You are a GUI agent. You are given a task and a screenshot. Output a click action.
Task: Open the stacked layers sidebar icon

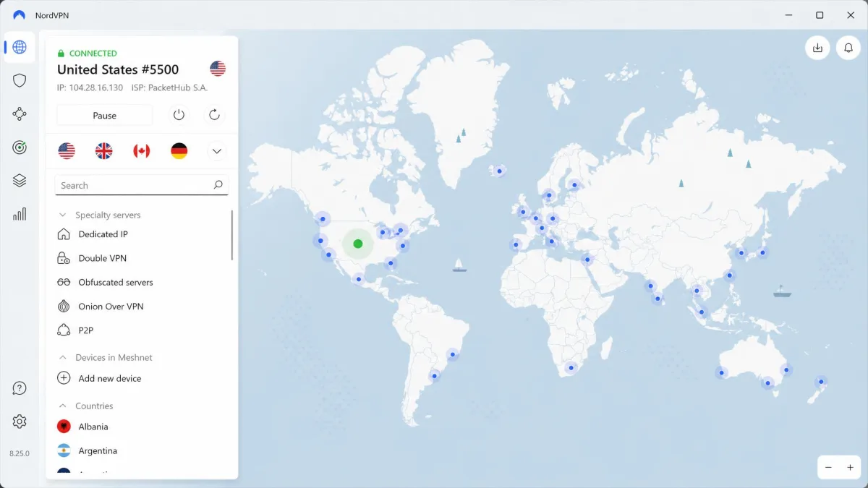[20, 181]
